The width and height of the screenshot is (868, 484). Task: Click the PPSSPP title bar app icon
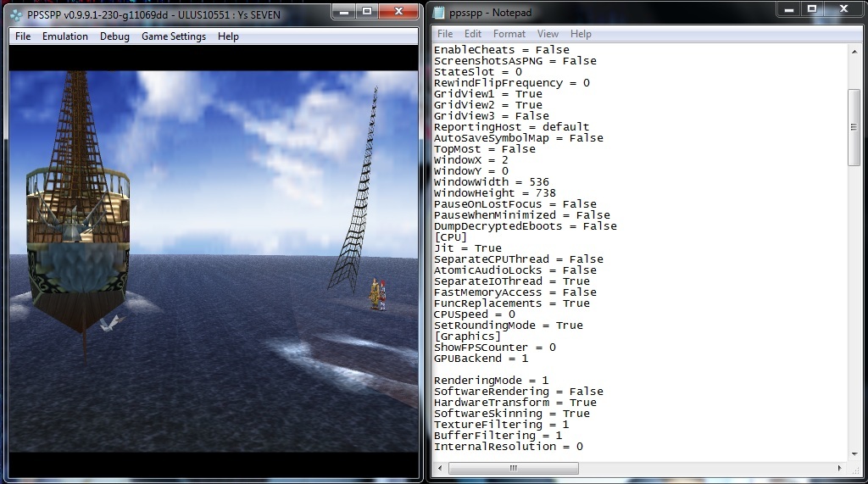(15, 14)
